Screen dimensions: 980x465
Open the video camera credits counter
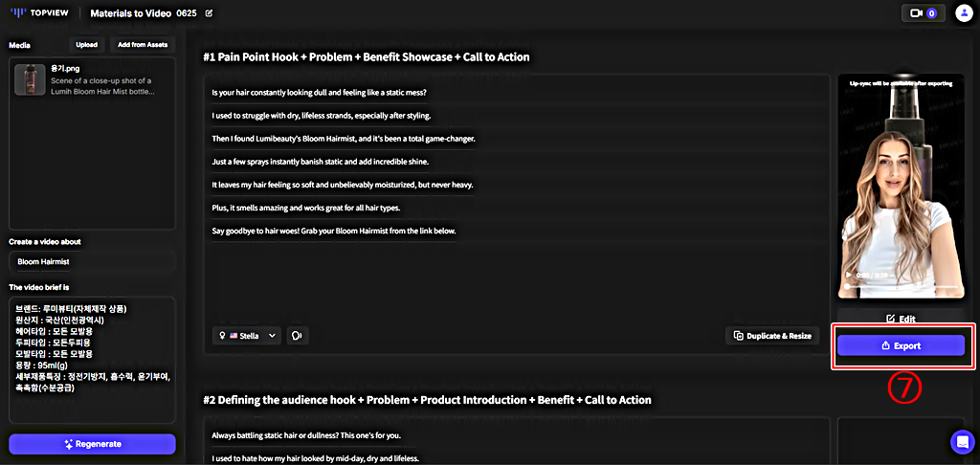(924, 12)
